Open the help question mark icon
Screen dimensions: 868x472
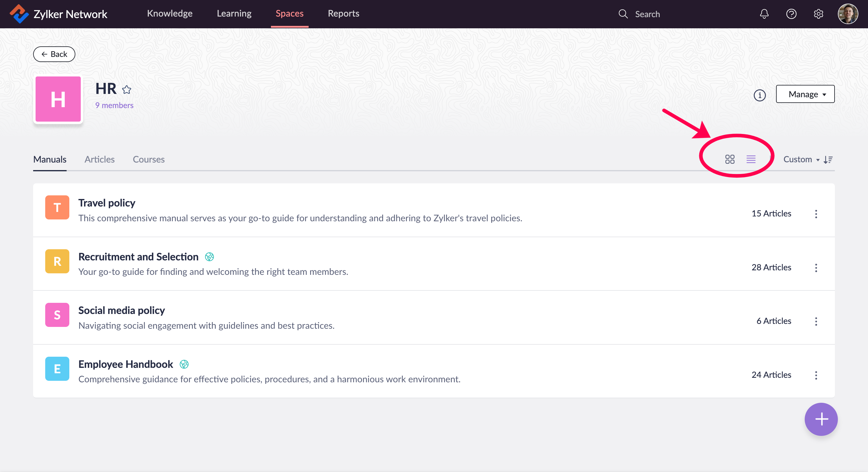click(791, 14)
